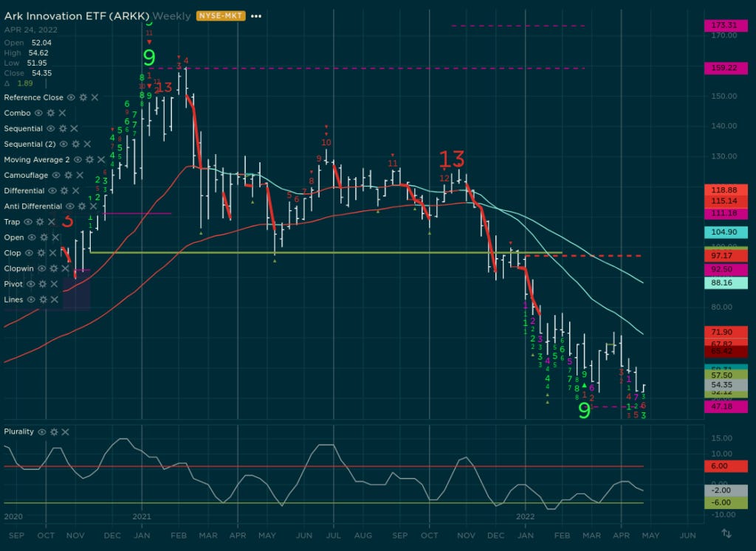Remove the Sequential (2) indicator
Image resolution: width=756 pixels, height=551 pixels.
point(87,144)
